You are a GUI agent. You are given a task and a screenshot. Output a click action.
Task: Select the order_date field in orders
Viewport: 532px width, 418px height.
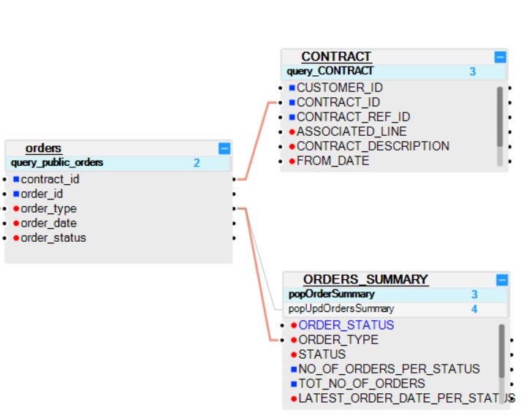pyautogui.click(x=48, y=223)
